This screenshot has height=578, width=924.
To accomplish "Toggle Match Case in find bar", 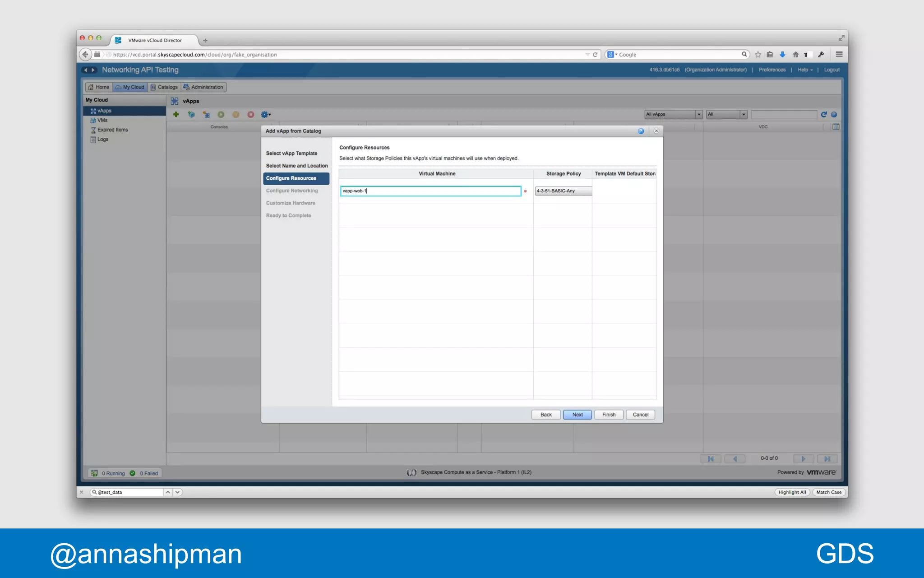I will point(828,492).
